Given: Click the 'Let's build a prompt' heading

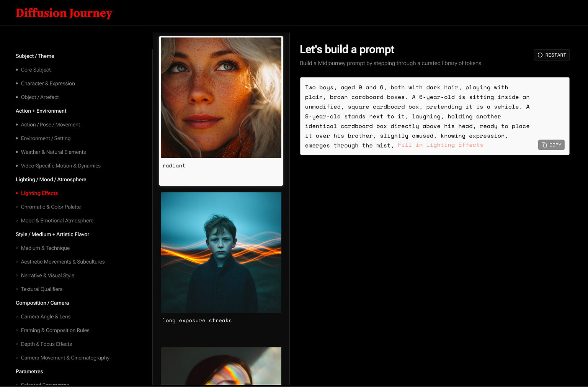Looking at the screenshot, I should [347, 49].
